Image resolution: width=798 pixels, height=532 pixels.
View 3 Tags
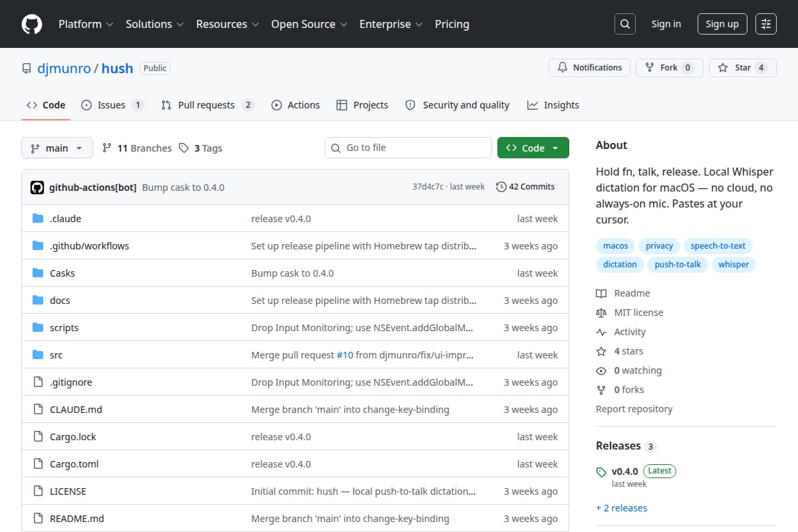point(201,148)
